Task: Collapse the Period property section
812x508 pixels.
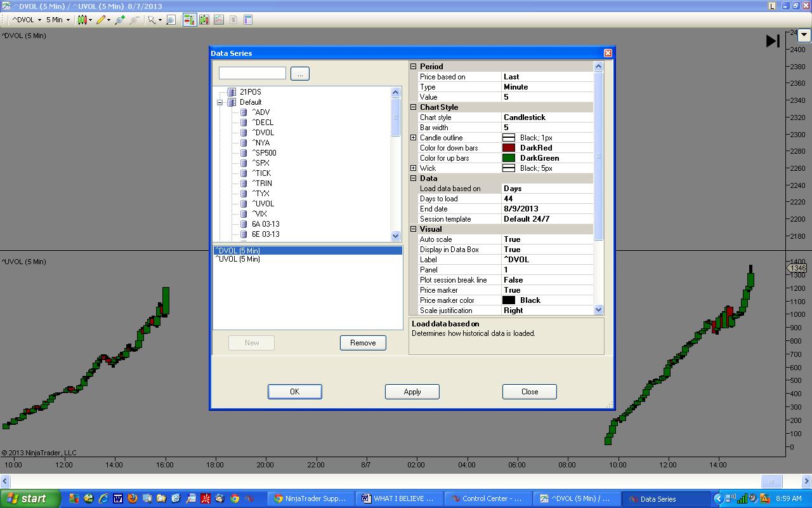Action: (413, 67)
